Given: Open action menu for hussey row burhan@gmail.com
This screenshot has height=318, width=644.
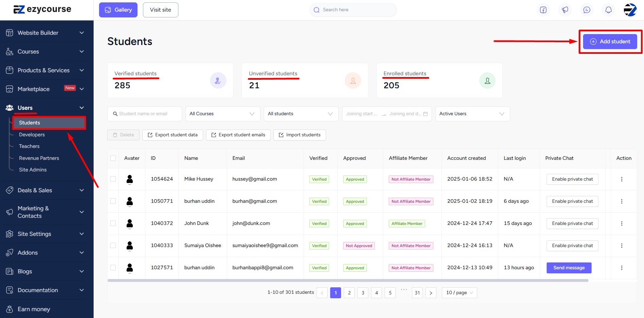Looking at the screenshot, I should coord(622,201).
